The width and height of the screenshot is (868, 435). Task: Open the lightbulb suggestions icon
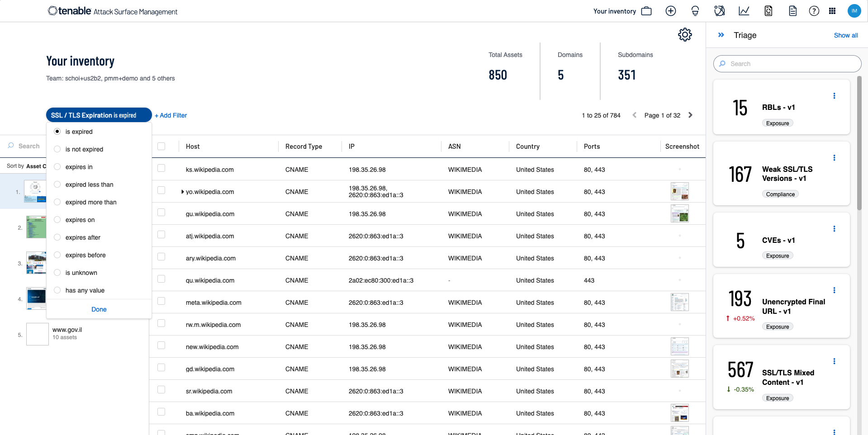(695, 11)
